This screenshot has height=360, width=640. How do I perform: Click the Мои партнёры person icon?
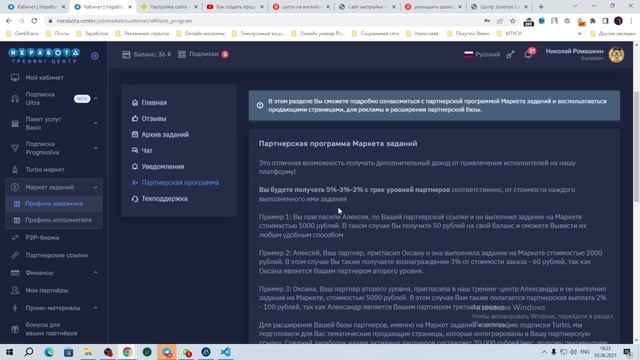point(15,290)
